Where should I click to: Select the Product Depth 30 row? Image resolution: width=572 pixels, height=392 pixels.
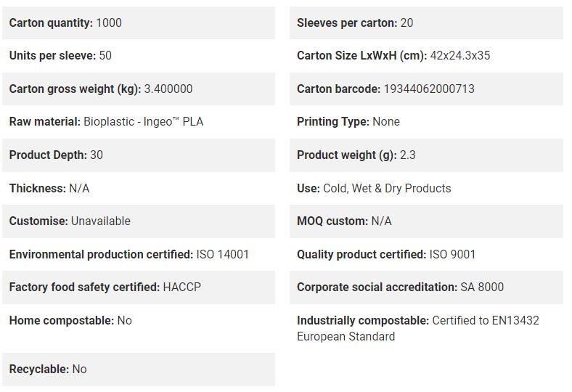(139, 155)
